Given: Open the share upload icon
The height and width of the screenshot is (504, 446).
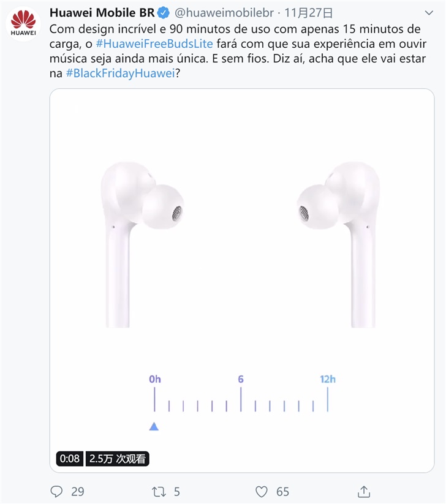Looking at the screenshot, I should tap(364, 491).
